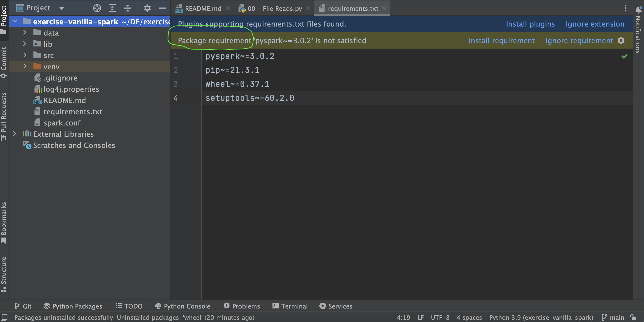
Task: Toggle the read-only lock icon in status bar
Action: tap(633, 317)
